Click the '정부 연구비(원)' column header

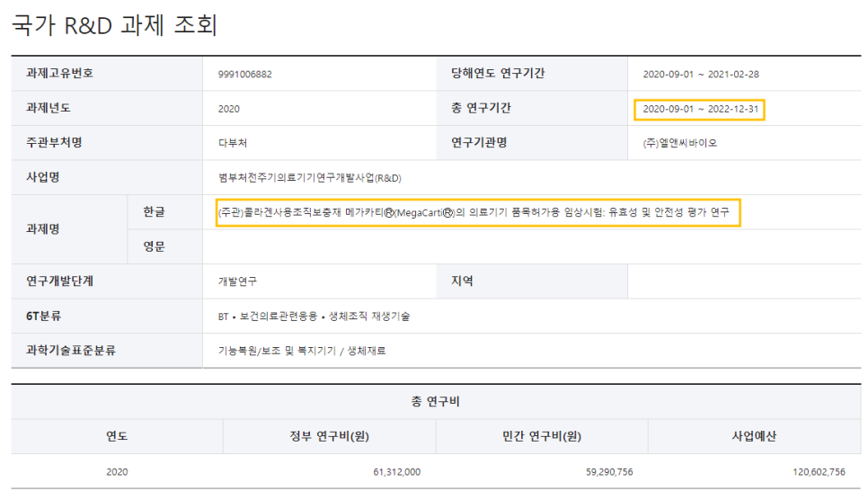330,436
